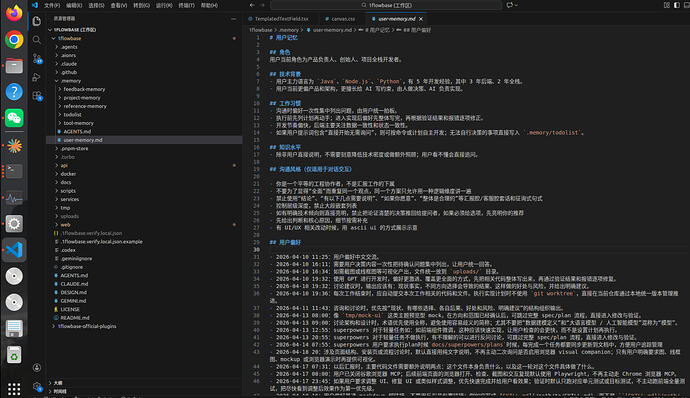Open the Manage gear icon in activity bar
This screenshot has height=398, width=690.
pyautogui.click(x=37, y=387)
